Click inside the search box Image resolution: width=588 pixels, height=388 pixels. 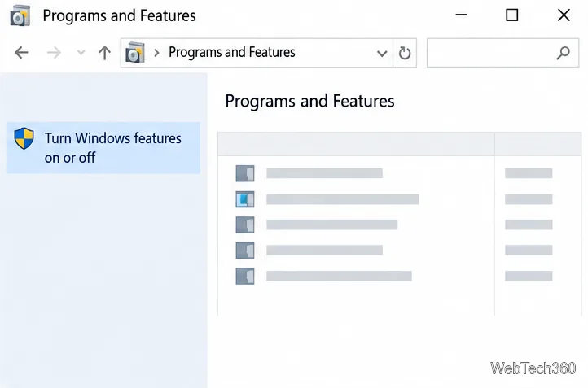502,53
